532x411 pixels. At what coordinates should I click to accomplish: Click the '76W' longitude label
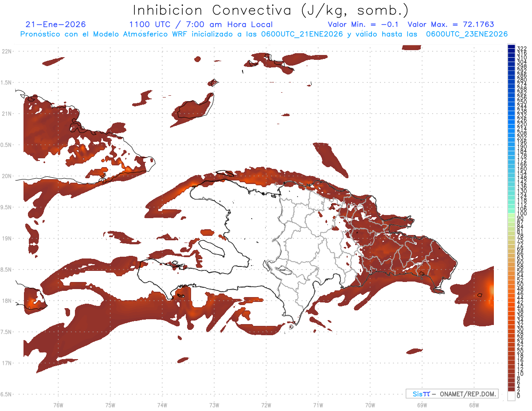pos(58,405)
